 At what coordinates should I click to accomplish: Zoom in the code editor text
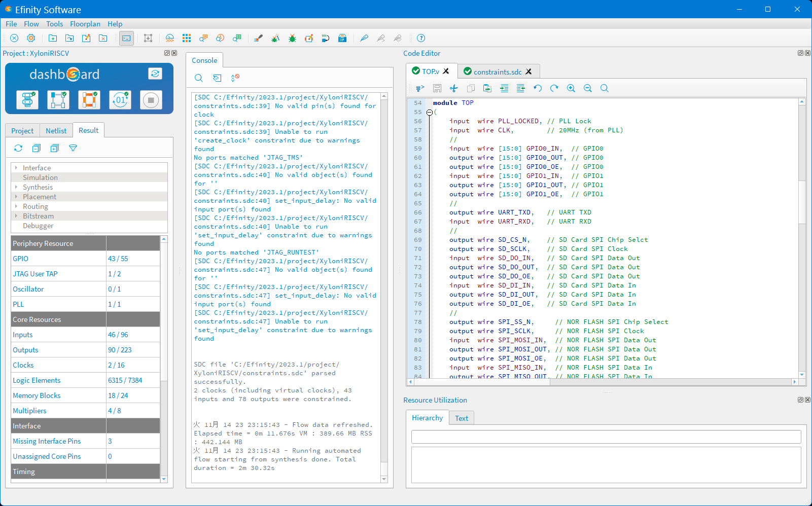[x=571, y=88]
